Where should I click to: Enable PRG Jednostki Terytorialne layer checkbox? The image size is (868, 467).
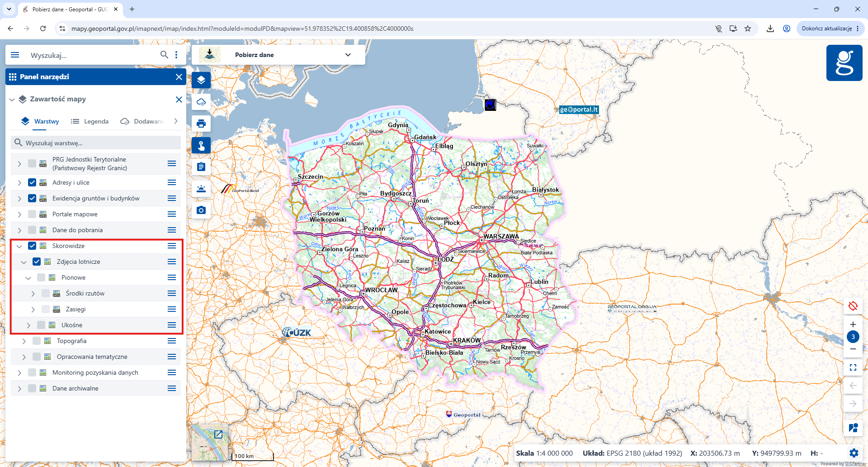coord(32,163)
